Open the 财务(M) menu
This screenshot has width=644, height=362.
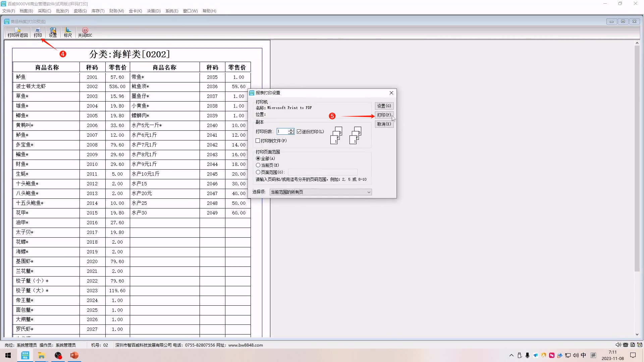pyautogui.click(x=116, y=11)
